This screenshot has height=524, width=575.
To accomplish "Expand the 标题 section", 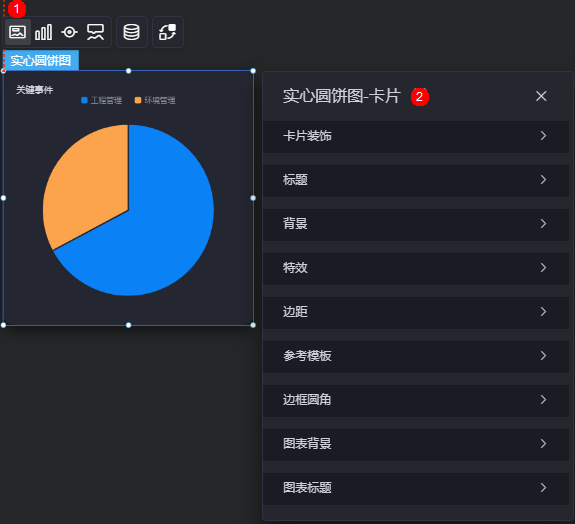I will (416, 180).
